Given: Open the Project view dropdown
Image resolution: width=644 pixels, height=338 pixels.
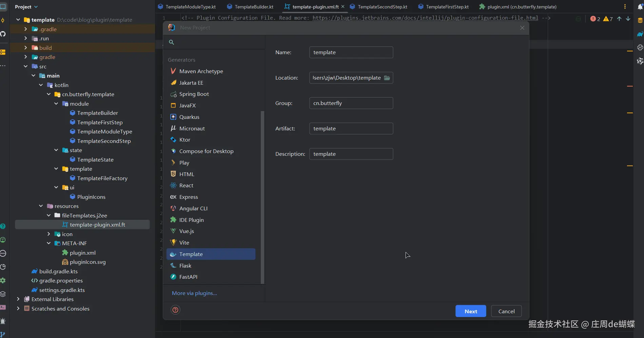Looking at the screenshot, I should [x=26, y=7].
